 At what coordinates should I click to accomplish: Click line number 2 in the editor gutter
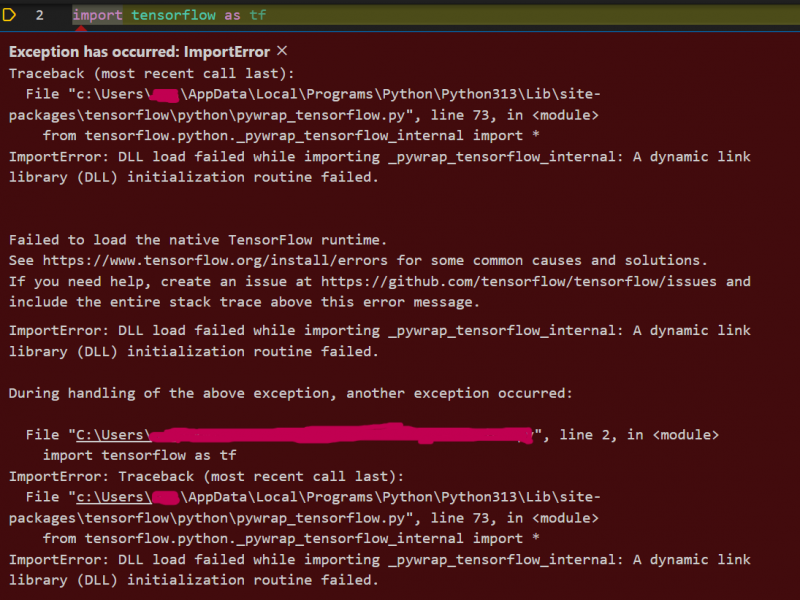coord(40,15)
